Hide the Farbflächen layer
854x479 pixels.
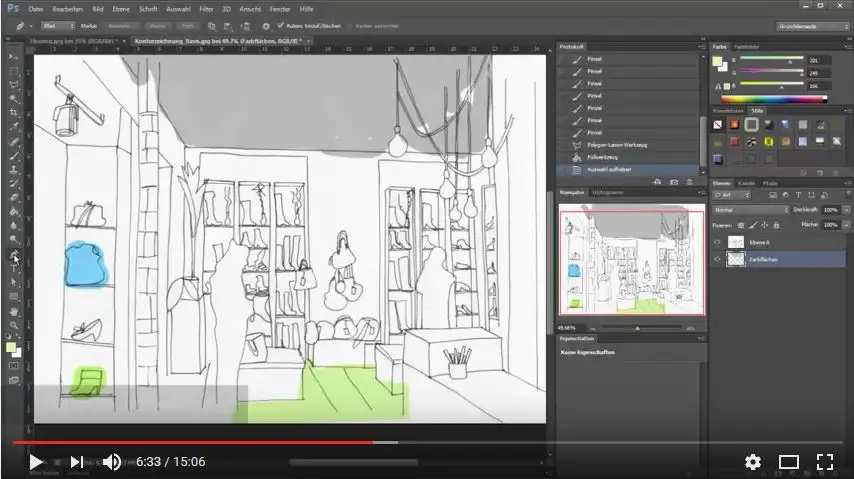tap(717, 260)
